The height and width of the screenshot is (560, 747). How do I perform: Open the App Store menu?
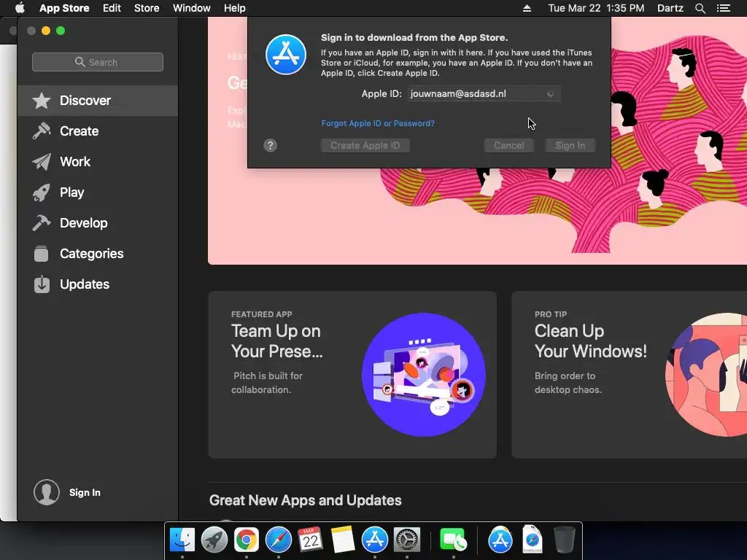64,8
